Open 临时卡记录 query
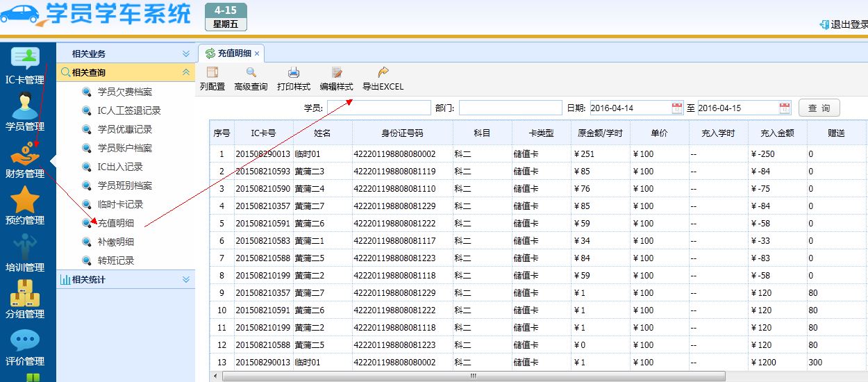The image size is (868, 382). point(120,204)
